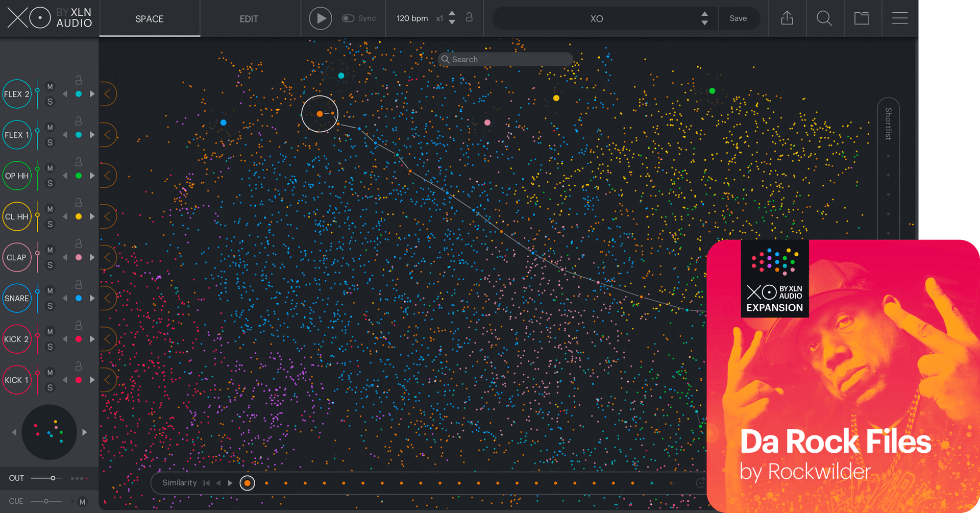Open the Shortlist side panel
The image size is (980, 513).
tap(889, 124)
